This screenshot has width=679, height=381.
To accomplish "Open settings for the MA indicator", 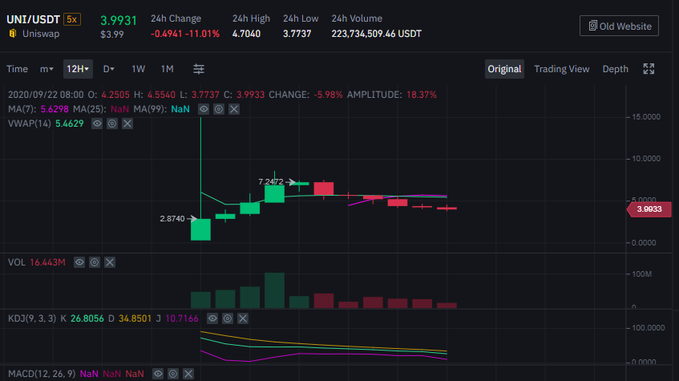I will [219, 109].
